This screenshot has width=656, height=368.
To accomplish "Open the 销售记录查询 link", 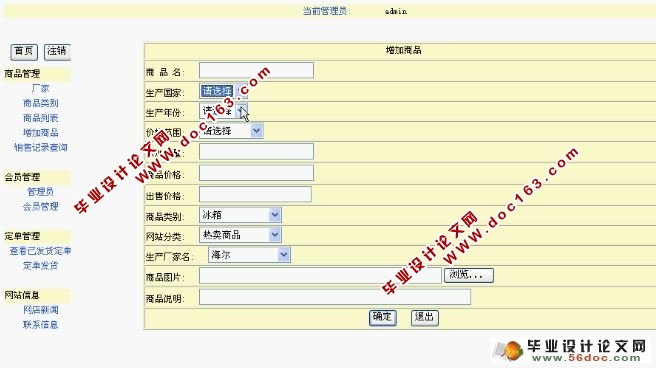I will coord(40,147).
